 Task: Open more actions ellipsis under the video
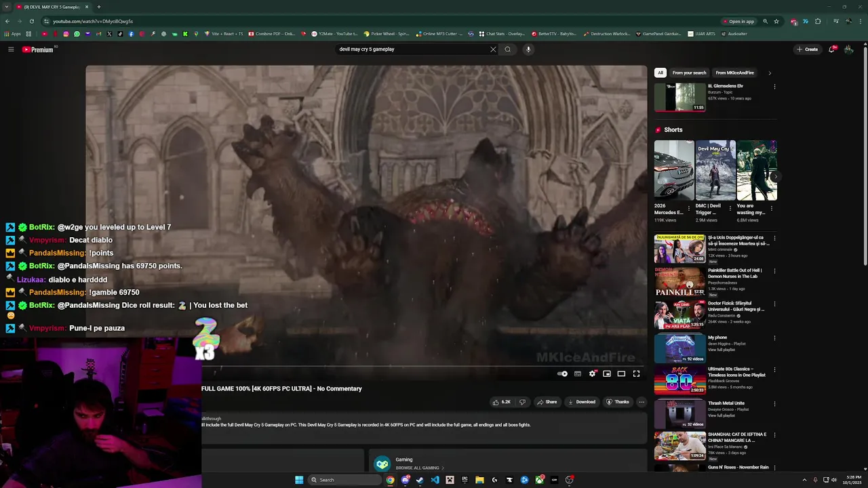(642, 402)
